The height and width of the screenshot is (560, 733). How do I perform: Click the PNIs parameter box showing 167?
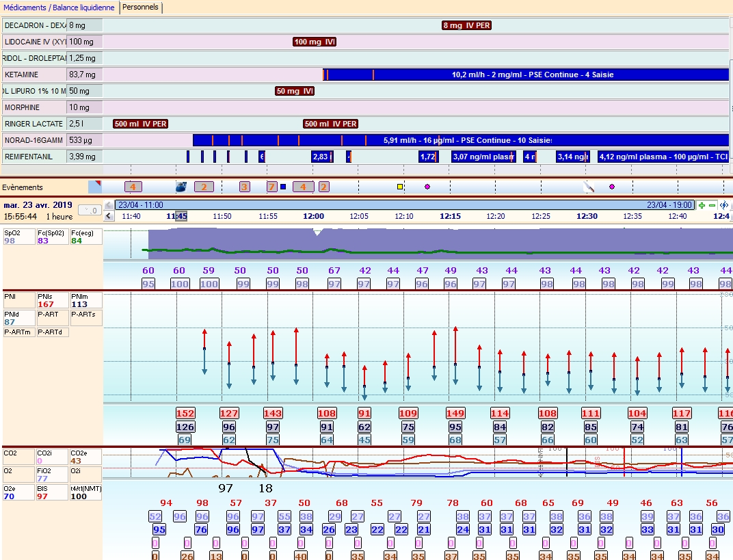click(x=53, y=300)
